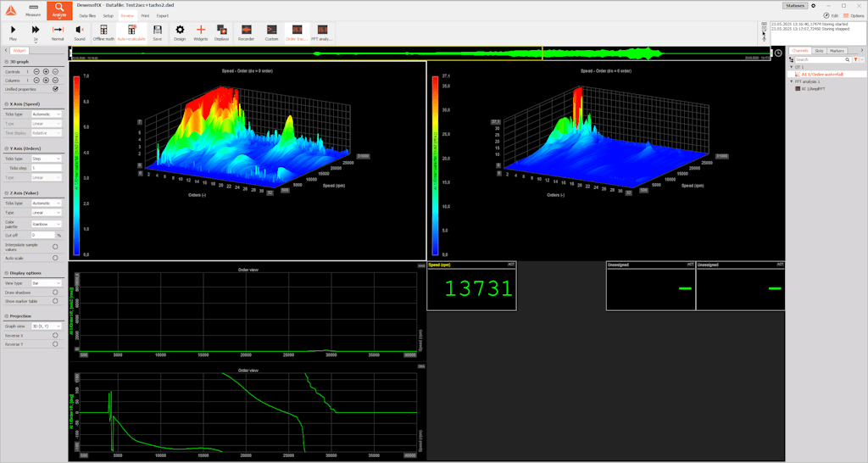
Task: Click the Options button
Action: tap(854, 15)
